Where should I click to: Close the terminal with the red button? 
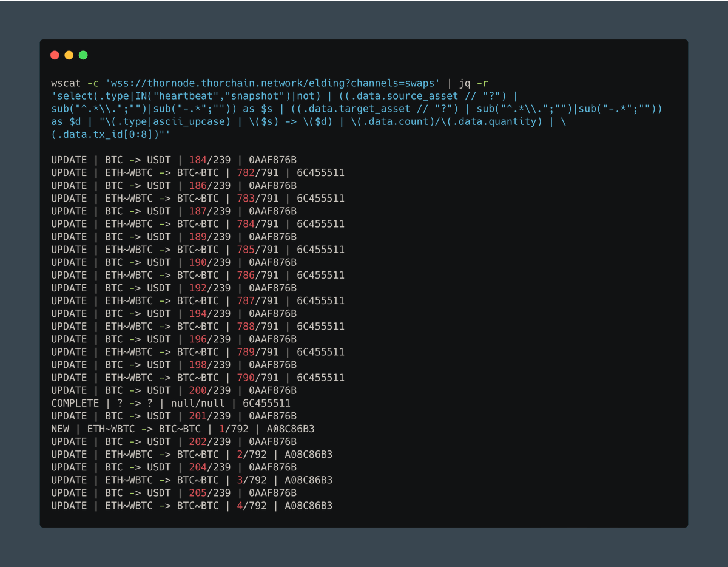coord(55,55)
